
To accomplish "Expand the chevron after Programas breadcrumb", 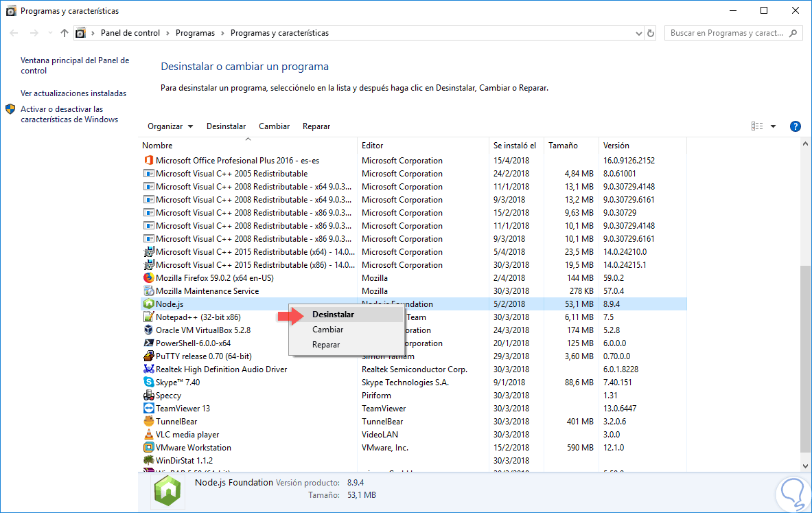I will pyautogui.click(x=222, y=33).
